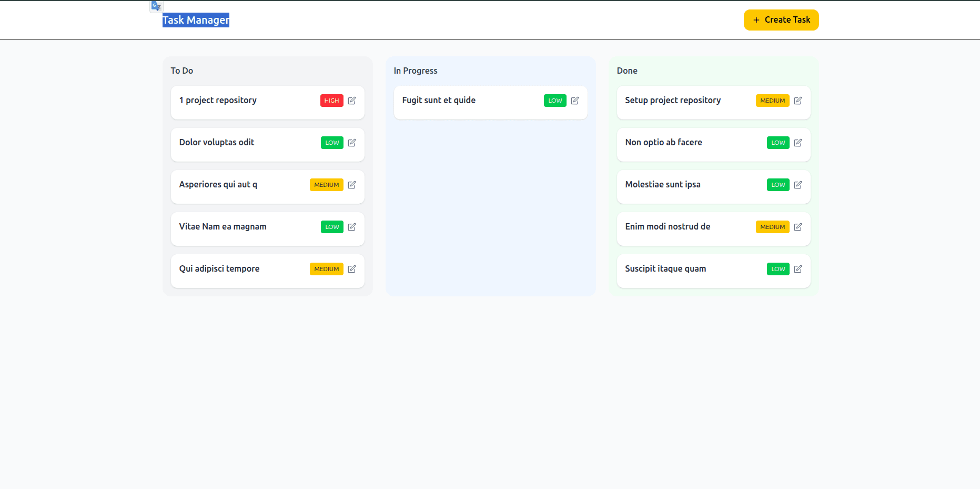Click the edit icon on '1 project repository'
The width and height of the screenshot is (980, 489).
pyautogui.click(x=352, y=101)
